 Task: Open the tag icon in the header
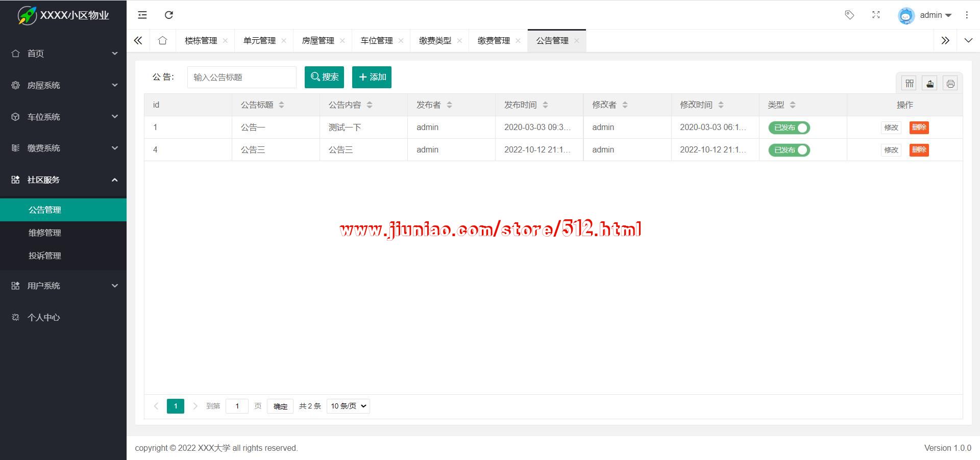pyautogui.click(x=849, y=15)
